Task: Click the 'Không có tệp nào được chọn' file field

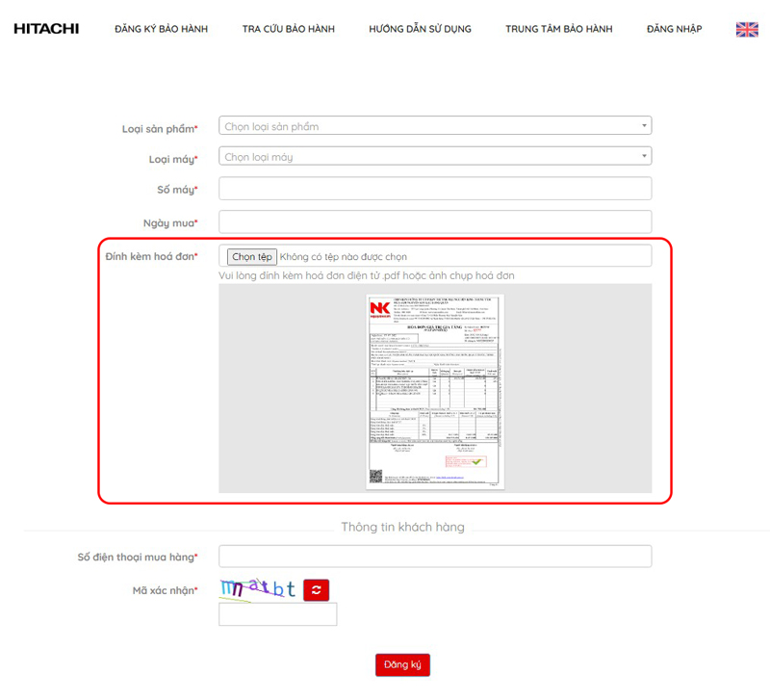Action: 344,257
